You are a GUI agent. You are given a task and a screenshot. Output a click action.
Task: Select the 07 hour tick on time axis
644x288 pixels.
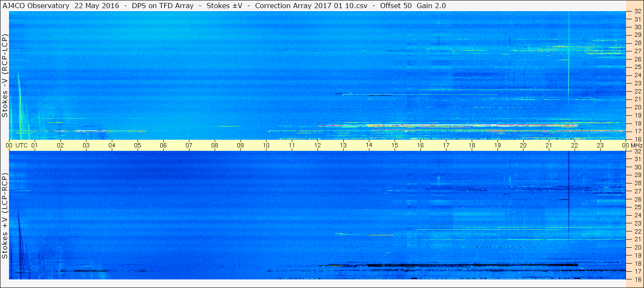coord(189,145)
